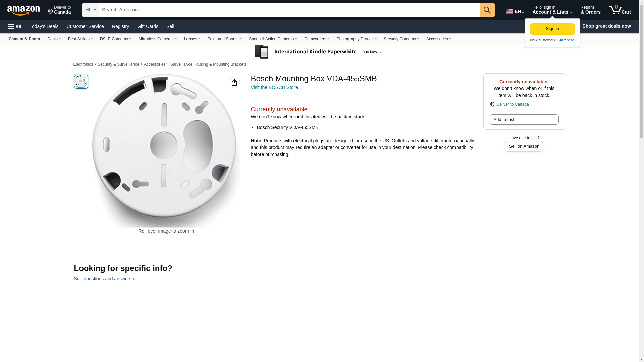Expand the All search category dropdown
The width and height of the screenshot is (644, 362).
(90, 10)
